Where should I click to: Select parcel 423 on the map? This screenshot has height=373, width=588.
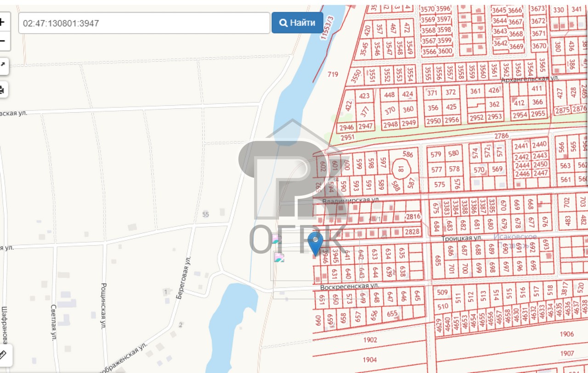(364, 96)
